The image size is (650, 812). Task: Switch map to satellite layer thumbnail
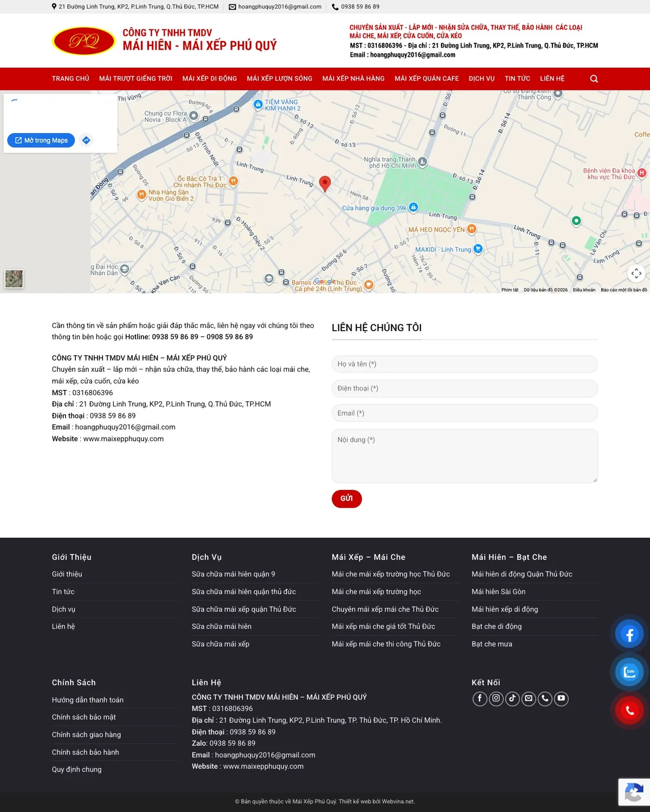pyautogui.click(x=14, y=279)
